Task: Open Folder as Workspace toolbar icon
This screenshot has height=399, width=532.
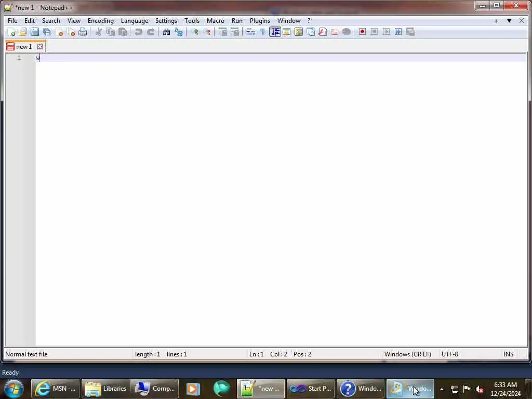Action: coord(335,32)
